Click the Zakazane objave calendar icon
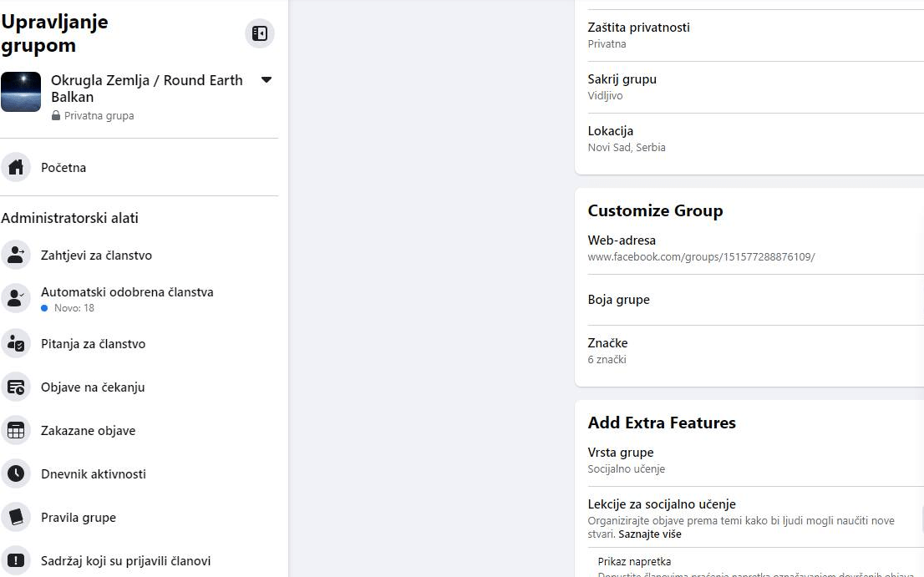924x577 pixels. pos(15,431)
